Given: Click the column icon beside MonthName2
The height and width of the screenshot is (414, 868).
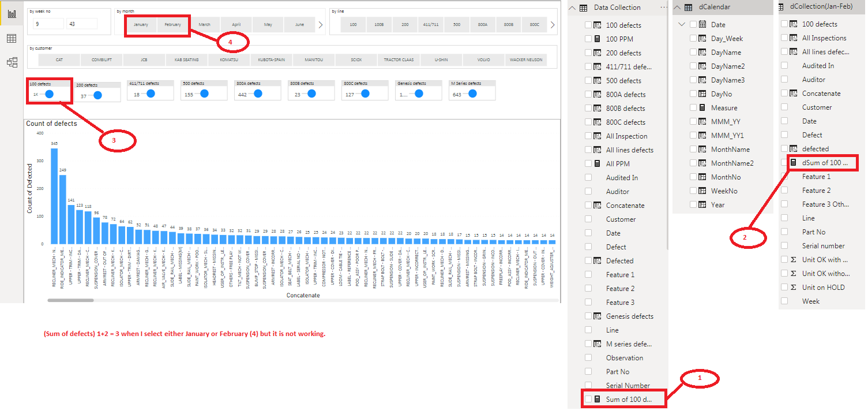Looking at the screenshot, I should (x=702, y=163).
